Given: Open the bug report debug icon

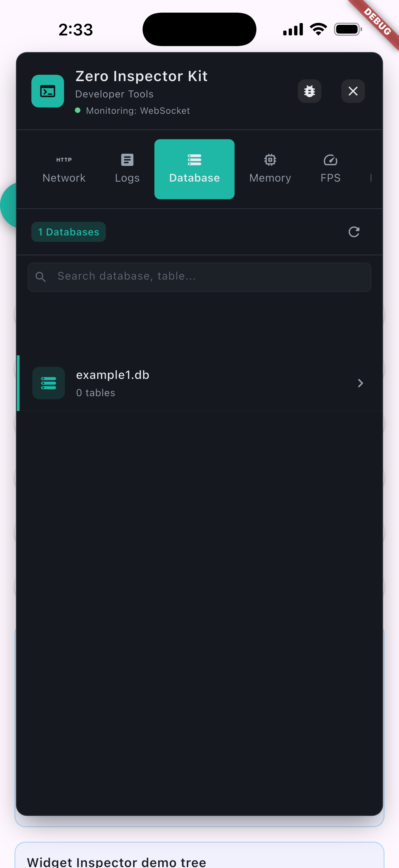Looking at the screenshot, I should pyautogui.click(x=309, y=91).
